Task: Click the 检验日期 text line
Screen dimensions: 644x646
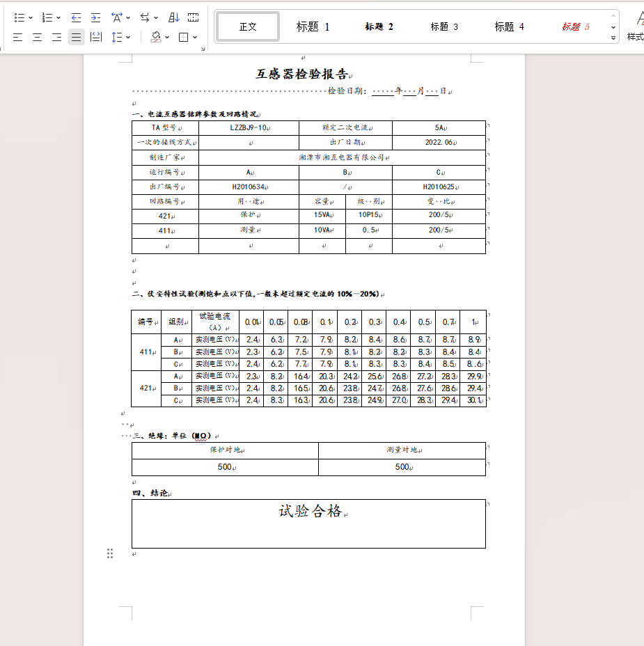Action: click(x=389, y=91)
